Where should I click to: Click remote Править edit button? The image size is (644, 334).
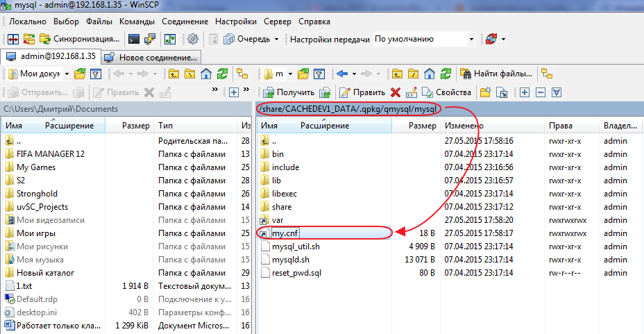click(x=363, y=92)
